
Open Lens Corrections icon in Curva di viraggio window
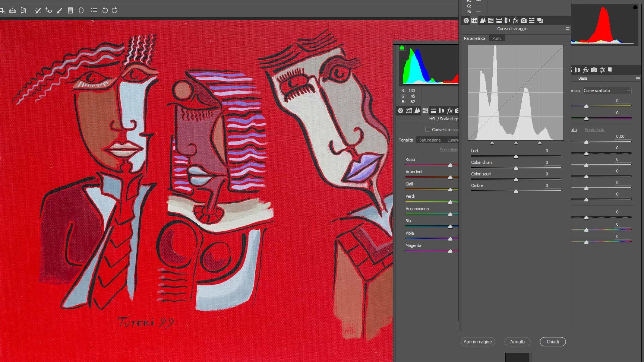pyautogui.click(x=507, y=20)
